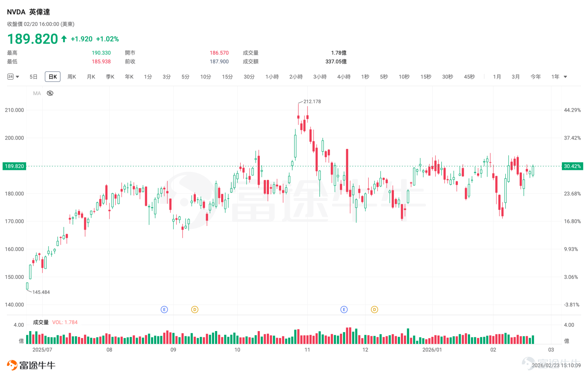
Task: Open the 24-hour session dropdown
Action: pos(13,77)
